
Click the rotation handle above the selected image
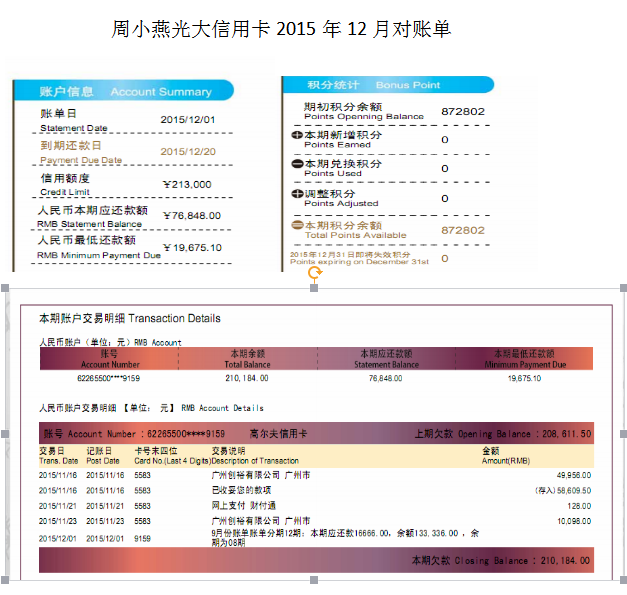314,271
